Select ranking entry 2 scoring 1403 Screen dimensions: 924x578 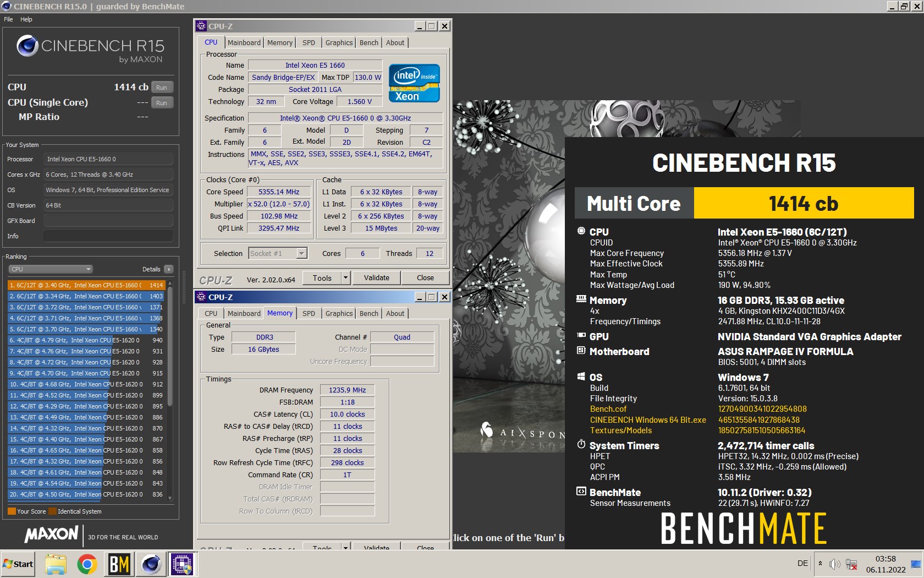(86, 296)
